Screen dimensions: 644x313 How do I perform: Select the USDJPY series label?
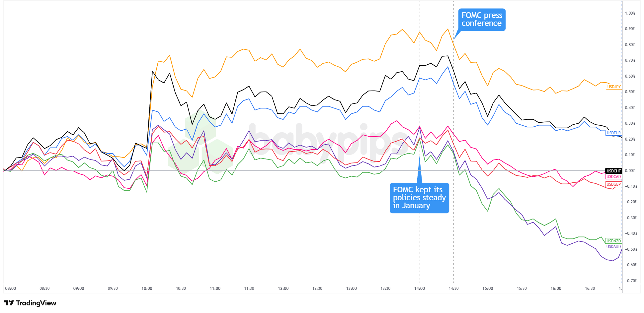613,87
